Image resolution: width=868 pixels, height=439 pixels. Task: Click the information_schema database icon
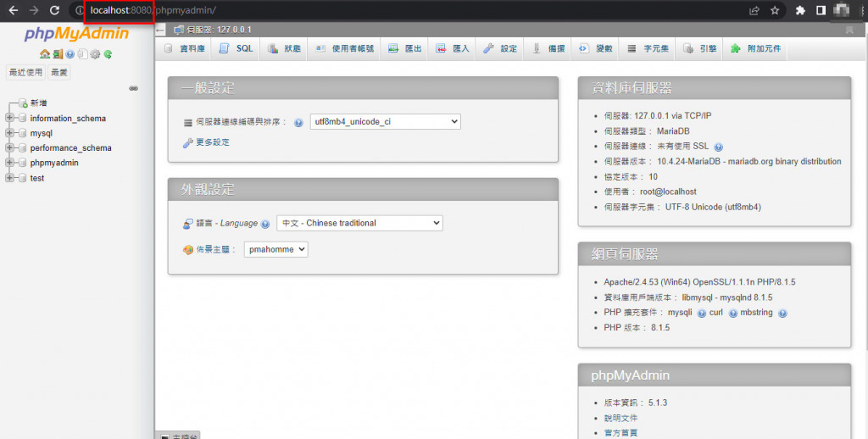coord(22,118)
